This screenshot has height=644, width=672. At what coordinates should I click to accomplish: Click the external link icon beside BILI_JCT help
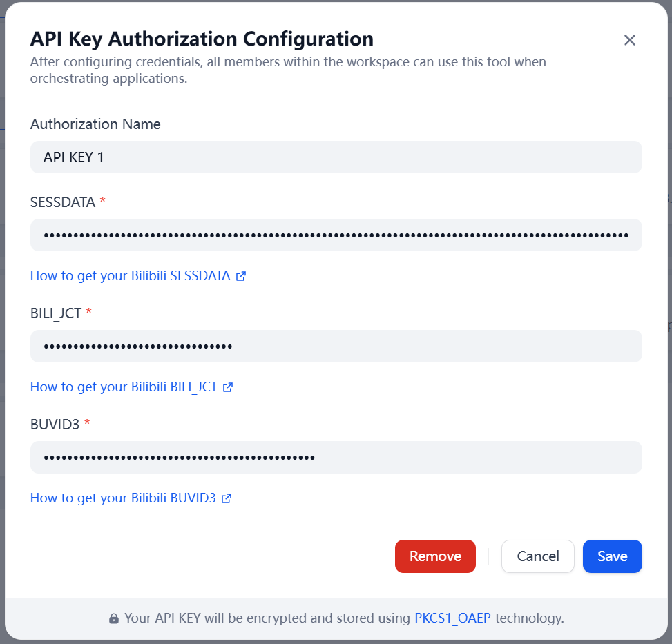(228, 387)
